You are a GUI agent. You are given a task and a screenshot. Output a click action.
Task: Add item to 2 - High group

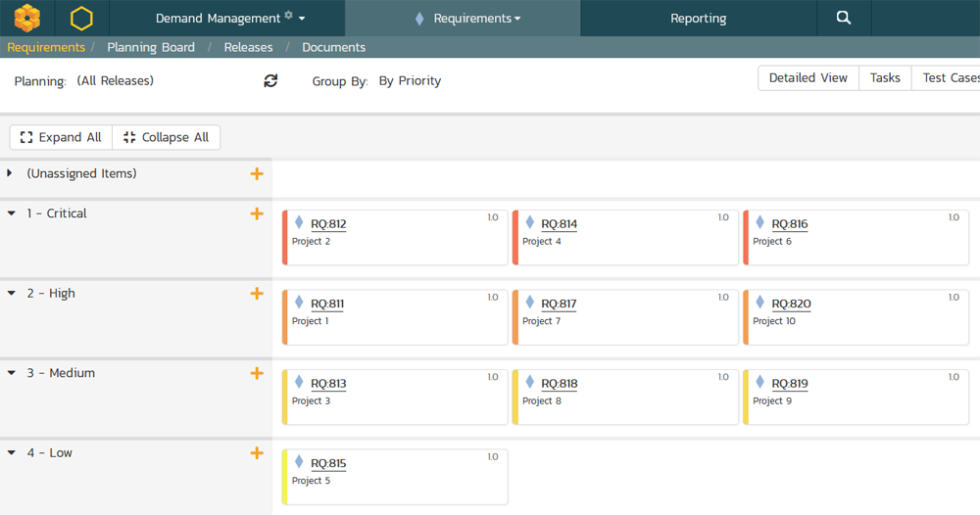click(x=257, y=294)
